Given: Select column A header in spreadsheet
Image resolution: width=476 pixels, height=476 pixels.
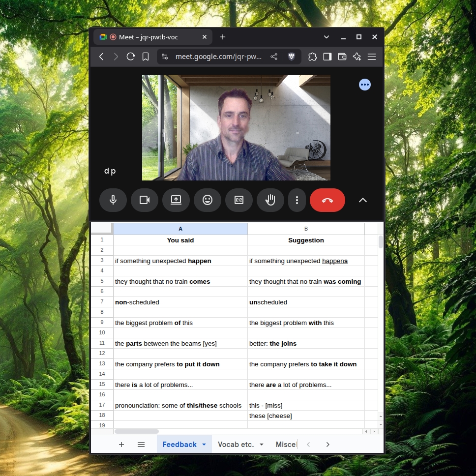Looking at the screenshot, I should [180, 229].
